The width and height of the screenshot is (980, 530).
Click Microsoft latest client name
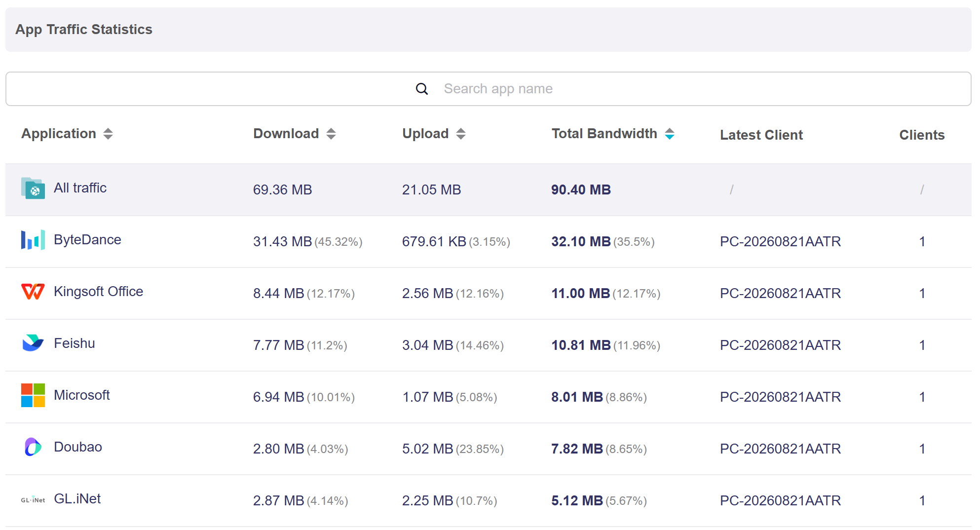point(780,397)
